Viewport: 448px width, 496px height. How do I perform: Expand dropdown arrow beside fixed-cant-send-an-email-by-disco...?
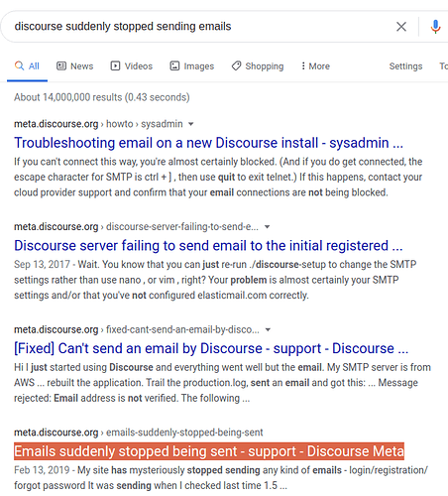(x=268, y=329)
